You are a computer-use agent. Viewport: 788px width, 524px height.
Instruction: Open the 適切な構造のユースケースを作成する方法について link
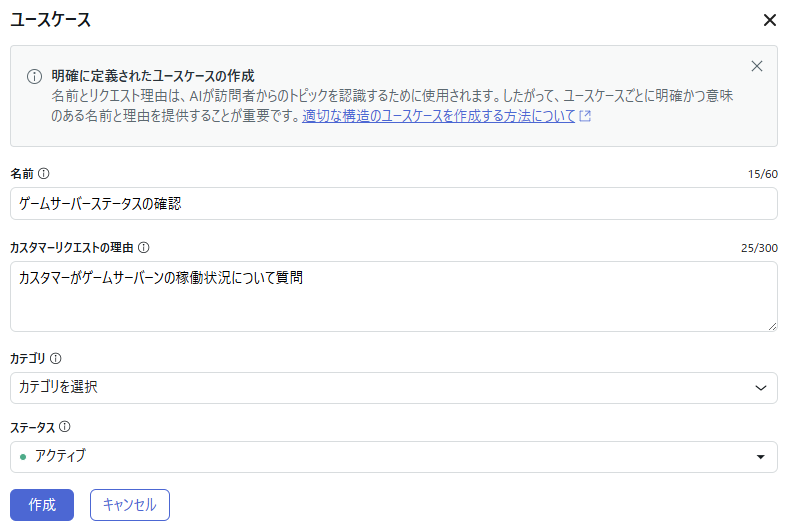pos(439,116)
